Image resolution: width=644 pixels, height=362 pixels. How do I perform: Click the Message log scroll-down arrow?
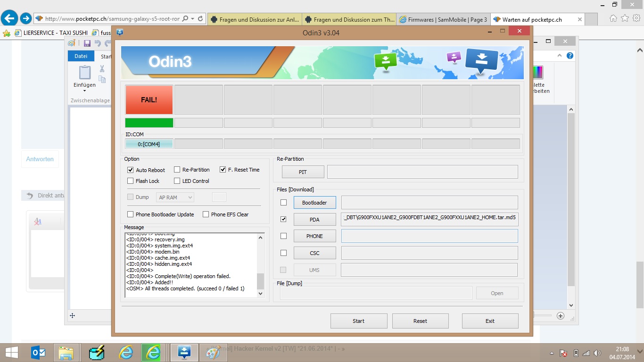click(x=261, y=294)
